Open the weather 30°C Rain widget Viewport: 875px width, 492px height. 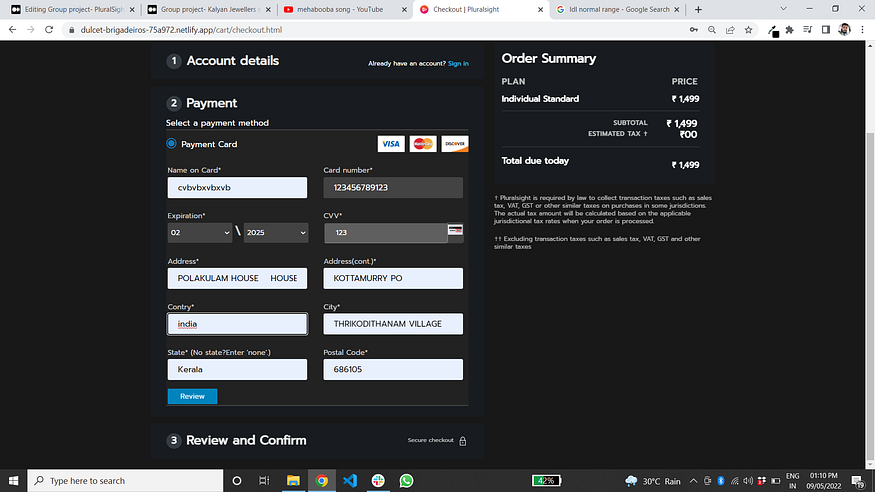point(653,481)
